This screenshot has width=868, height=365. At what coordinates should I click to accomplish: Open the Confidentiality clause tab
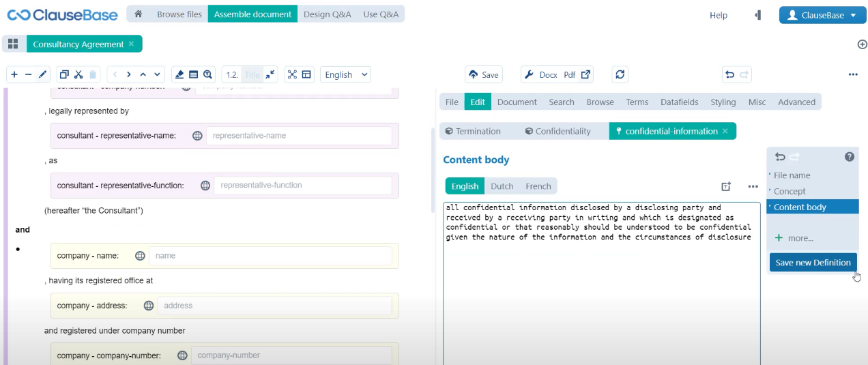(x=558, y=131)
